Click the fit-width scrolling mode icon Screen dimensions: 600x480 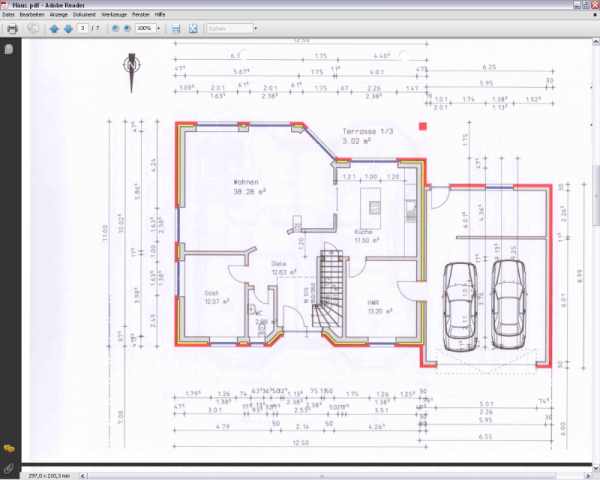[x=176, y=29]
